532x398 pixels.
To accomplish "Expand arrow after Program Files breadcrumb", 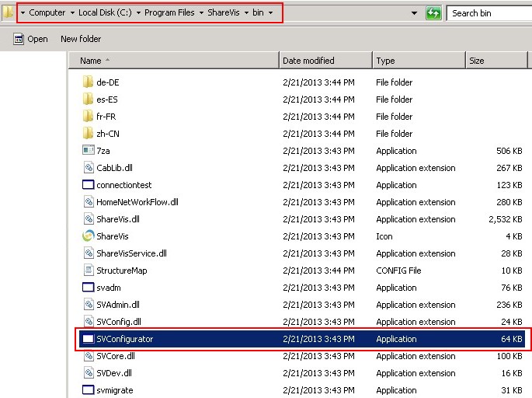I will pyautogui.click(x=201, y=13).
